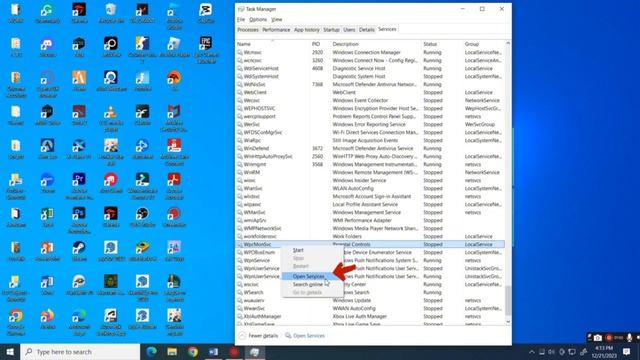Screen dimensions: 640x360
Task: Click the Windows Update description cell
Action: (x=351, y=300)
